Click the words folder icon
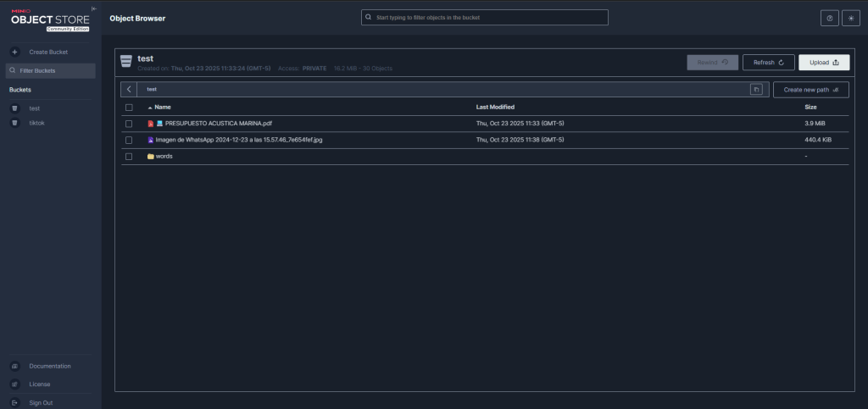The width and height of the screenshot is (868, 409). point(151,157)
